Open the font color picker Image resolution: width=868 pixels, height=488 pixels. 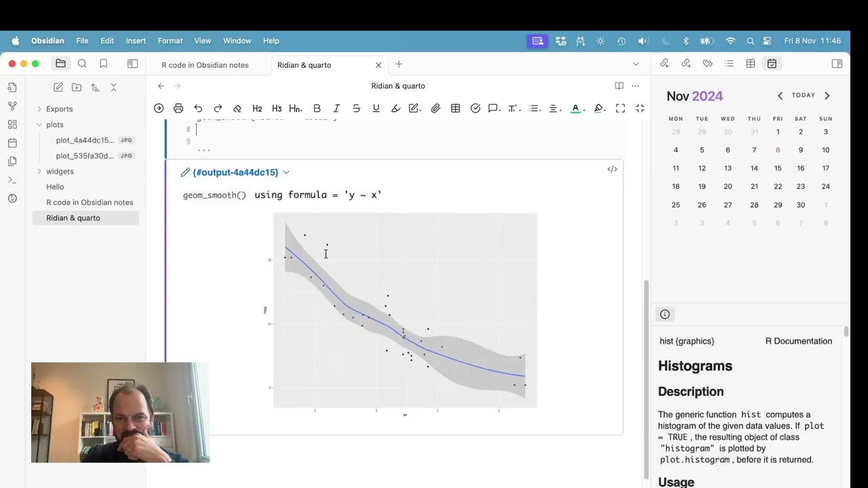pyautogui.click(x=576, y=108)
